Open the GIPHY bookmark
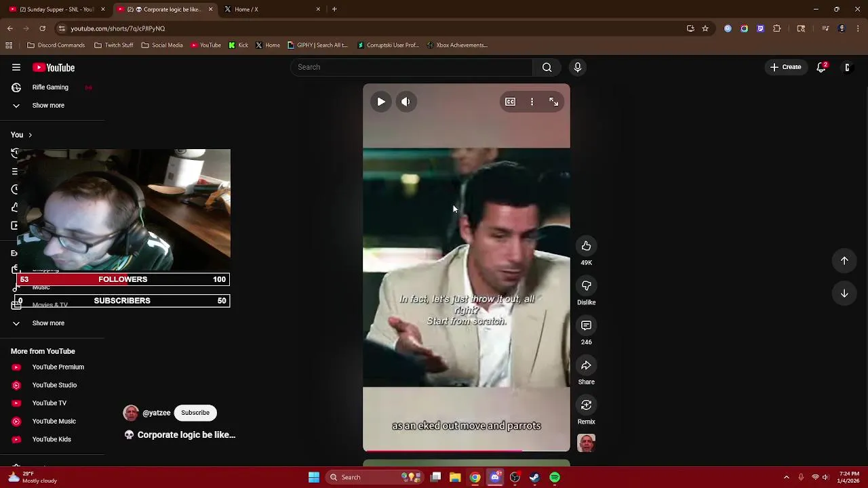 click(x=317, y=45)
